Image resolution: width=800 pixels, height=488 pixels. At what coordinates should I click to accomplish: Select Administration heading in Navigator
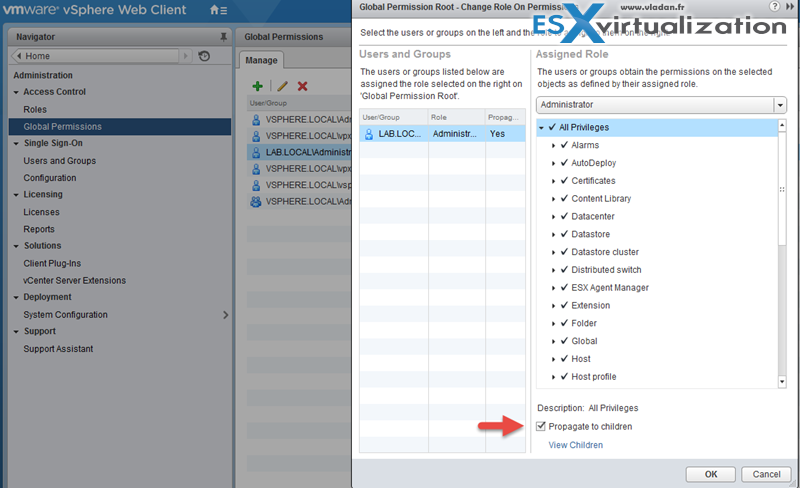point(43,75)
